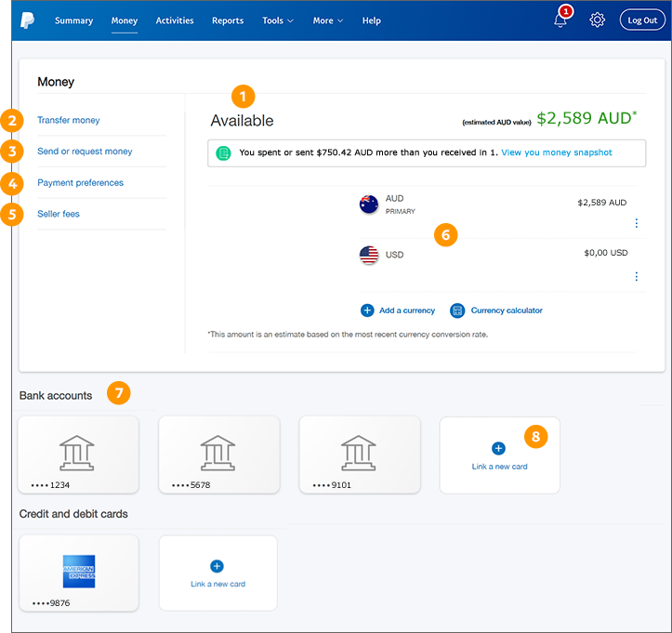Click the green money snapshot icon

coord(223,152)
